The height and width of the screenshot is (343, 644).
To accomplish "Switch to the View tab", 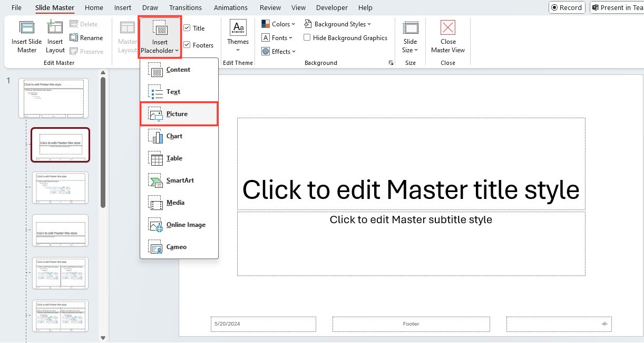I will pos(299,7).
